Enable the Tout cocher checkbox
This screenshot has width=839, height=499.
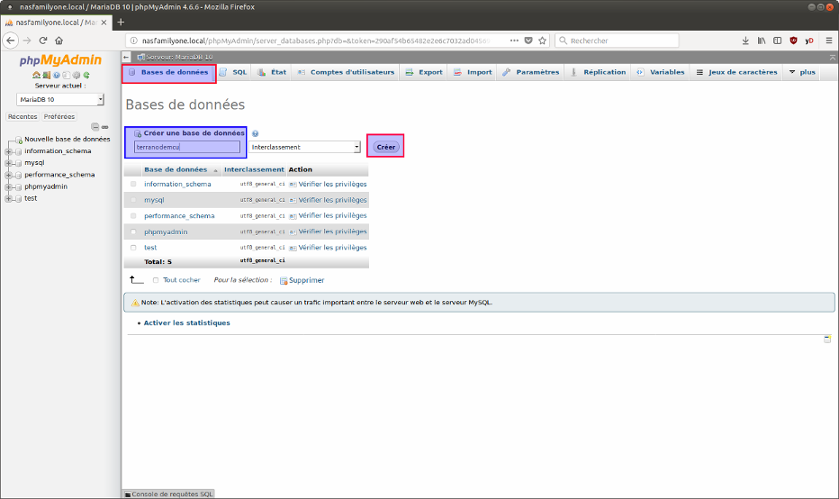155,280
